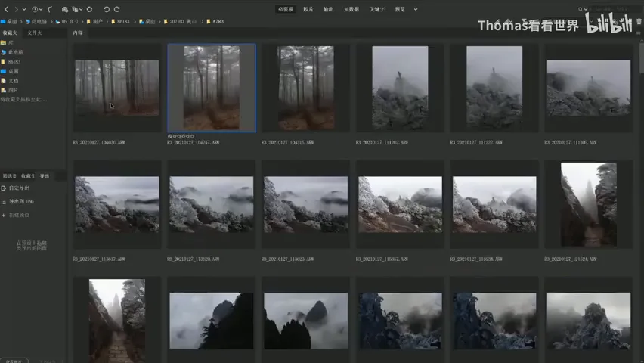
Task: Open the batch rename/refine dropdown arrow
Action: click(x=81, y=9)
